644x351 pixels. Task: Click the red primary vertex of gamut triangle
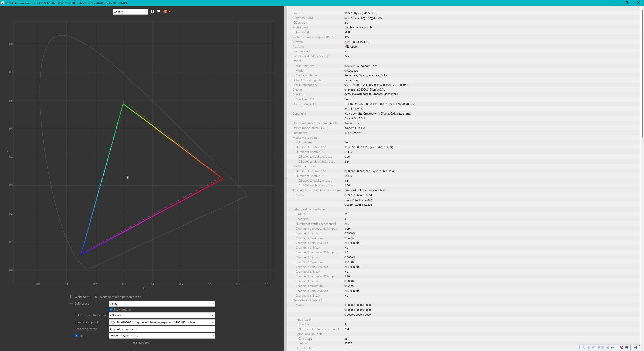tap(222, 179)
